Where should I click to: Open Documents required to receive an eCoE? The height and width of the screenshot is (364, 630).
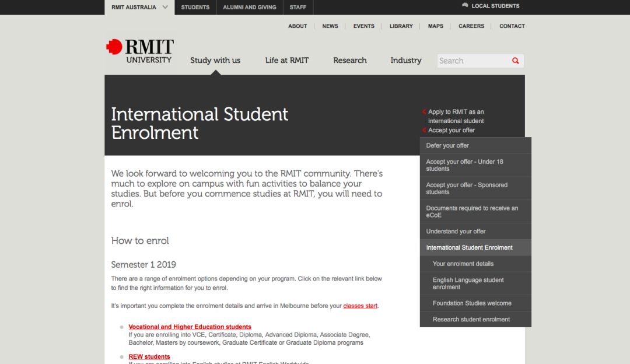475,212
